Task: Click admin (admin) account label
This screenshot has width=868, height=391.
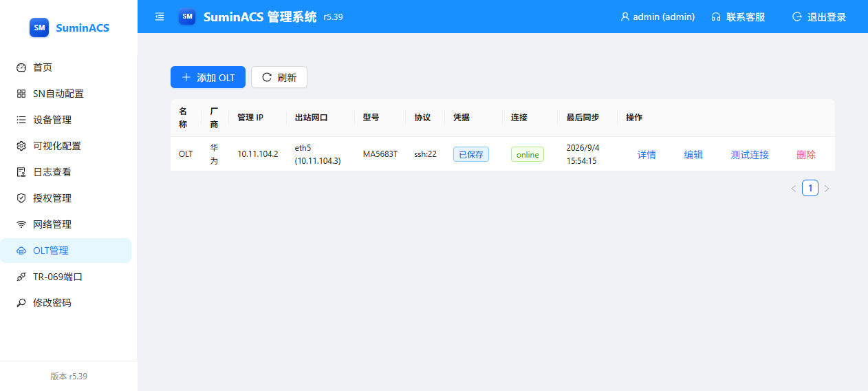Action: click(x=664, y=17)
